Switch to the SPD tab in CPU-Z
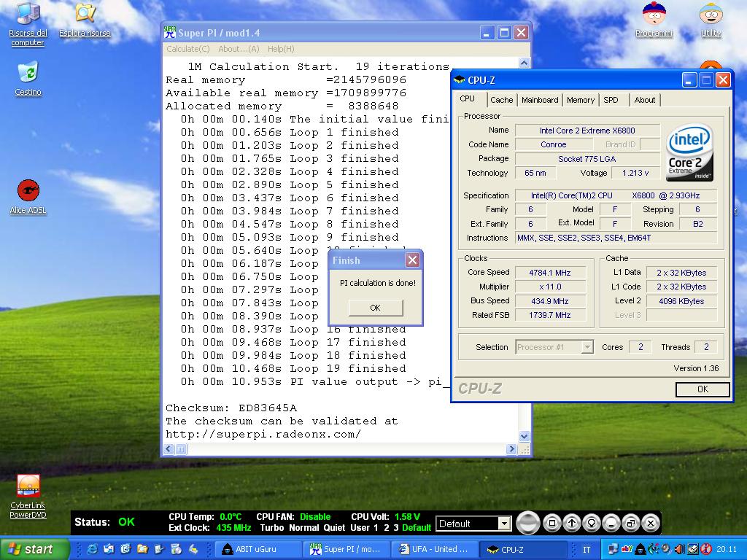The height and width of the screenshot is (560, 747). pos(611,100)
